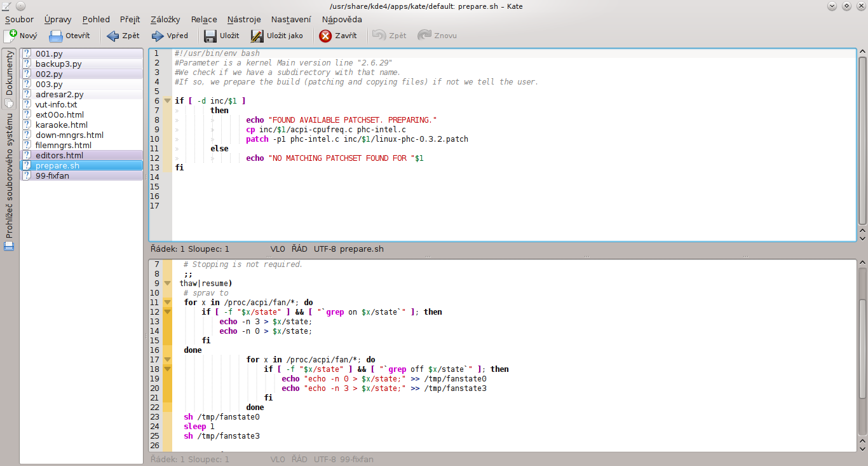868x466 pixels.
Task: Collapse the fold marker at line 17 (bottom editor)
Action: [x=167, y=360]
